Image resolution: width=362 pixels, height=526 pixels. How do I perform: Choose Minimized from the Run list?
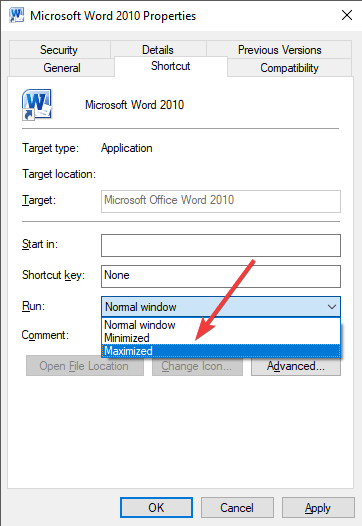tap(221, 338)
